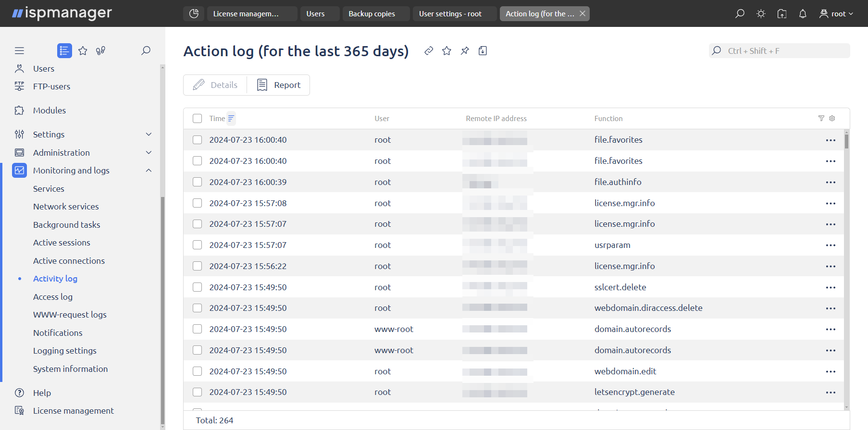Viewport: 868px width, 430px height.
Task: Open row actions for the usrparam entry
Action: 831,246
